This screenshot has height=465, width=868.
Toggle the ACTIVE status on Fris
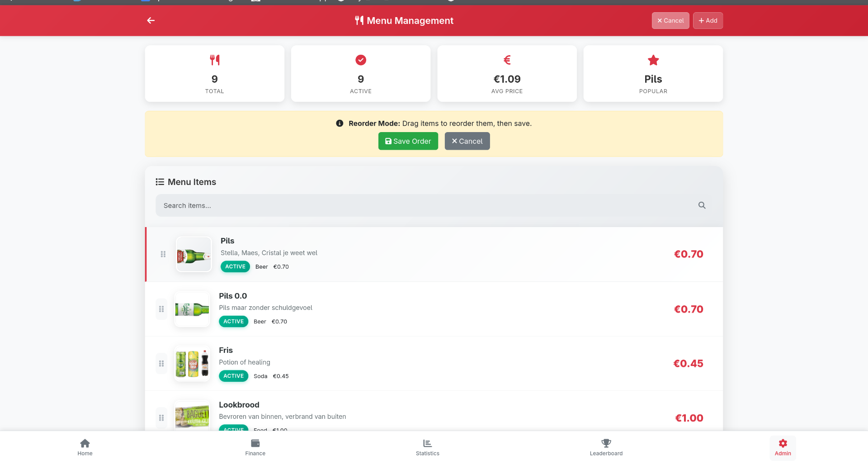pos(233,376)
